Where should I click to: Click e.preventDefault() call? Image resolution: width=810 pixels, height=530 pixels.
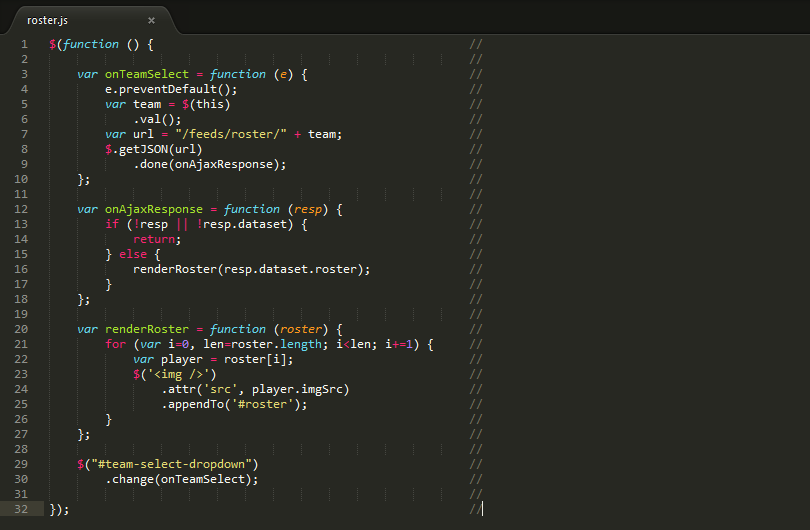pyautogui.click(x=171, y=89)
